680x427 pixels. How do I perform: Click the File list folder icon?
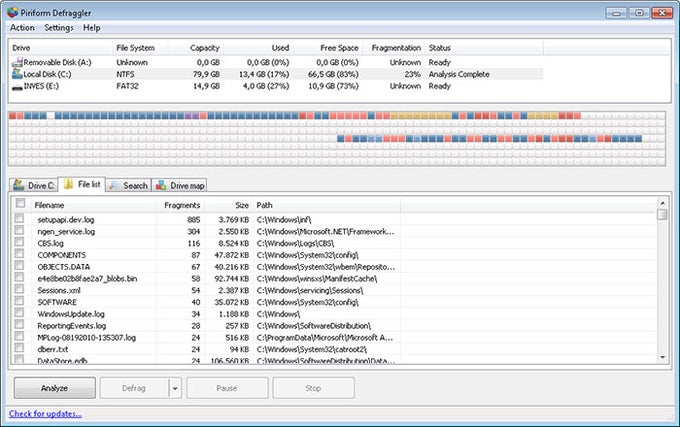68,184
